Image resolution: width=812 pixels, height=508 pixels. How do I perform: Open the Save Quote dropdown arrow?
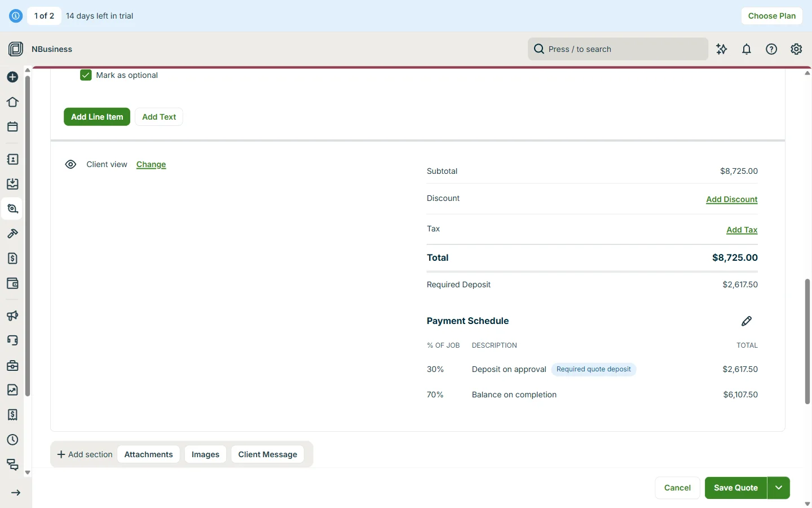[779, 488]
